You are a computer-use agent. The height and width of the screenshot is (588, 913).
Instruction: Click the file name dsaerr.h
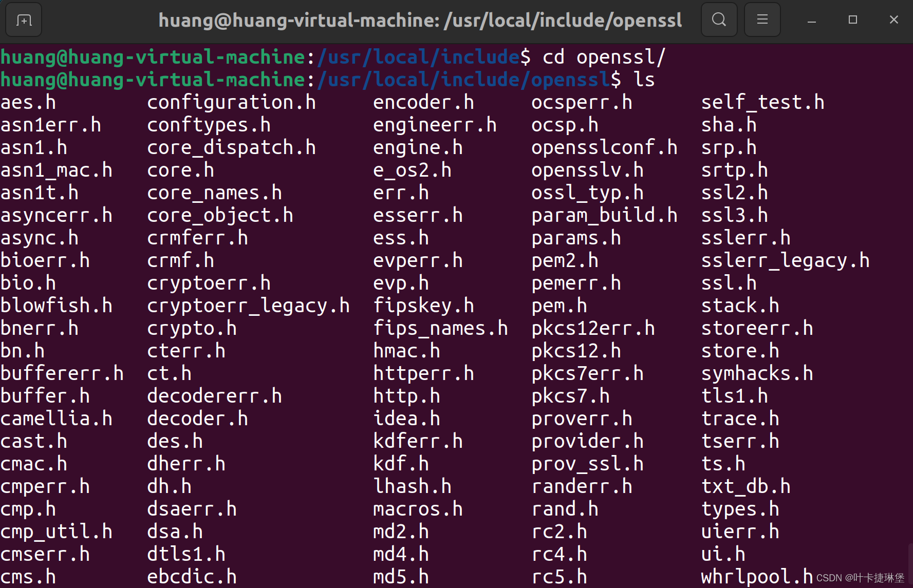coord(192,509)
